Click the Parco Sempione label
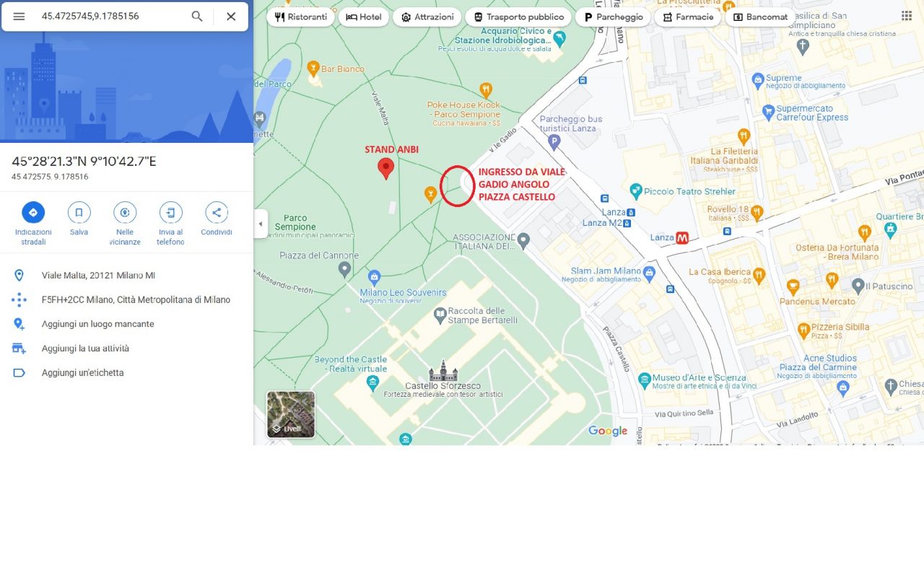Image resolution: width=924 pixels, height=583 pixels. pos(295,222)
